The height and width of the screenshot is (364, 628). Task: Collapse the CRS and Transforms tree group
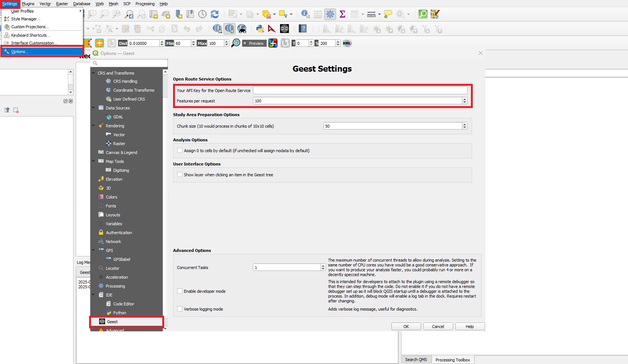[93, 73]
